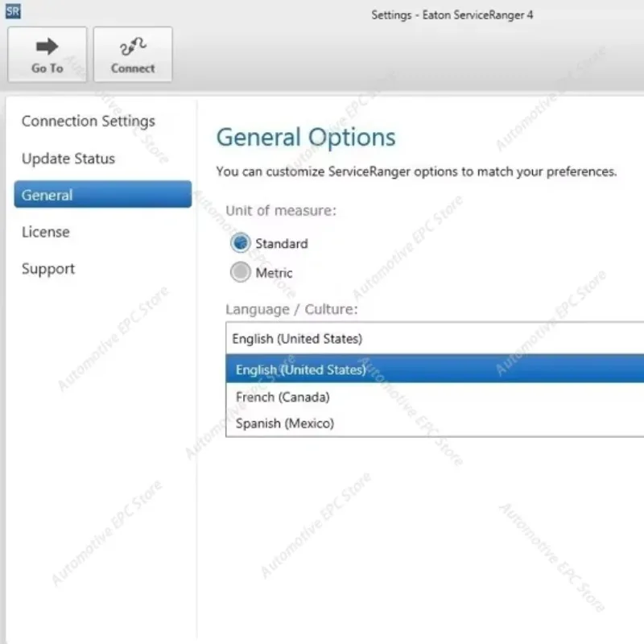Click the 'customize ServiceRanger options' description text
The height and width of the screenshot is (644, 644).
tap(416, 171)
